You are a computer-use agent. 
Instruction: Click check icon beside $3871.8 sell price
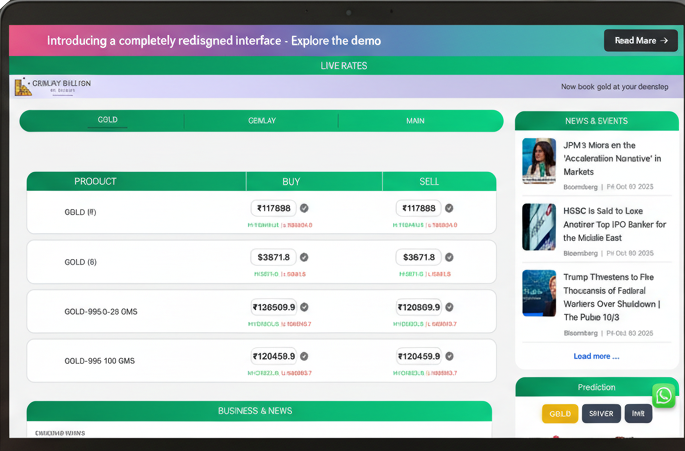(x=449, y=257)
